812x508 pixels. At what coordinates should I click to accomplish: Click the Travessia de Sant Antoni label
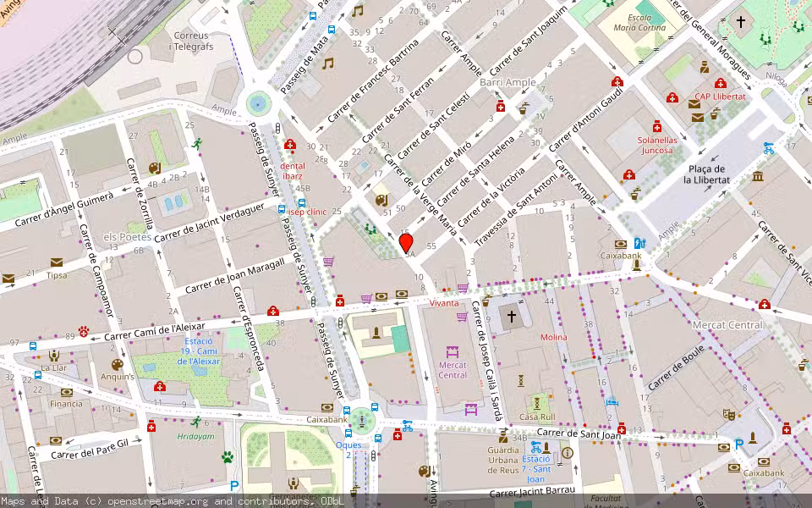point(516,209)
